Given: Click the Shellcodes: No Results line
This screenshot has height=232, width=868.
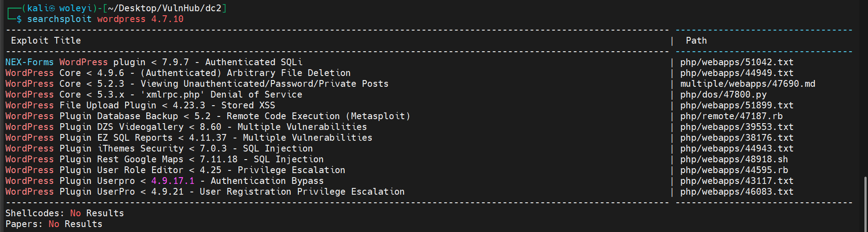Looking at the screenshot, I should click(64, 213).
